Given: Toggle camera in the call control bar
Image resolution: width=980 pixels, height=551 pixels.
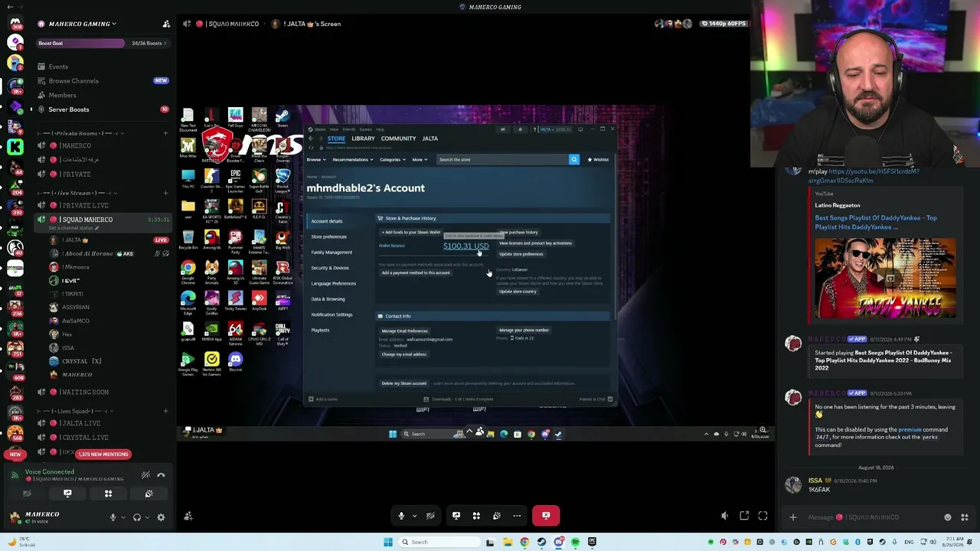Looking at the screenshot, I should 430,516.
